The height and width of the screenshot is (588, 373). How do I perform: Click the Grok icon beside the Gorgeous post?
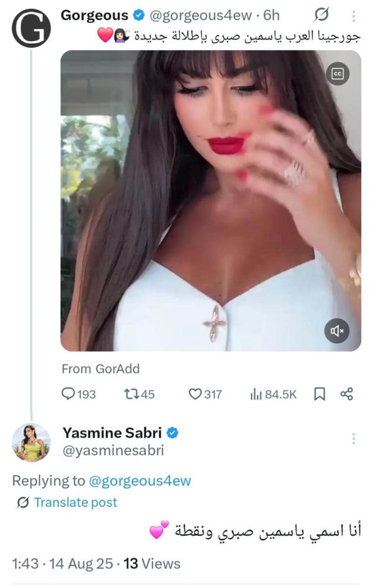321,15
